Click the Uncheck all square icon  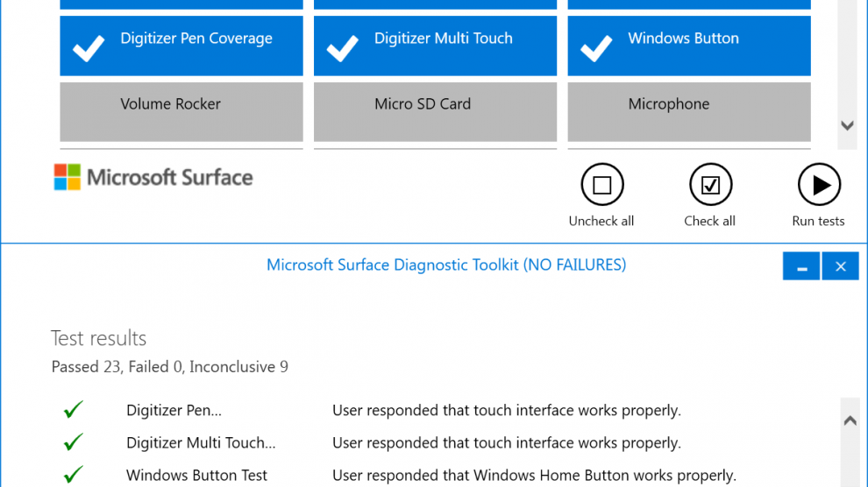601,185
